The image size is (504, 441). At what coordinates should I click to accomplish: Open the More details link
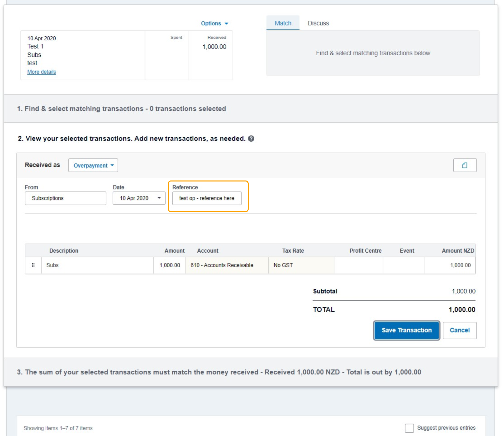pyautogui.click(x=42, y=72)
